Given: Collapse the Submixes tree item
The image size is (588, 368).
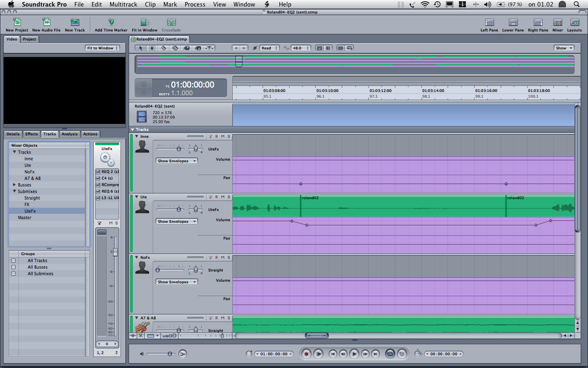Looking at the screenshot, I should click(14, 191).
